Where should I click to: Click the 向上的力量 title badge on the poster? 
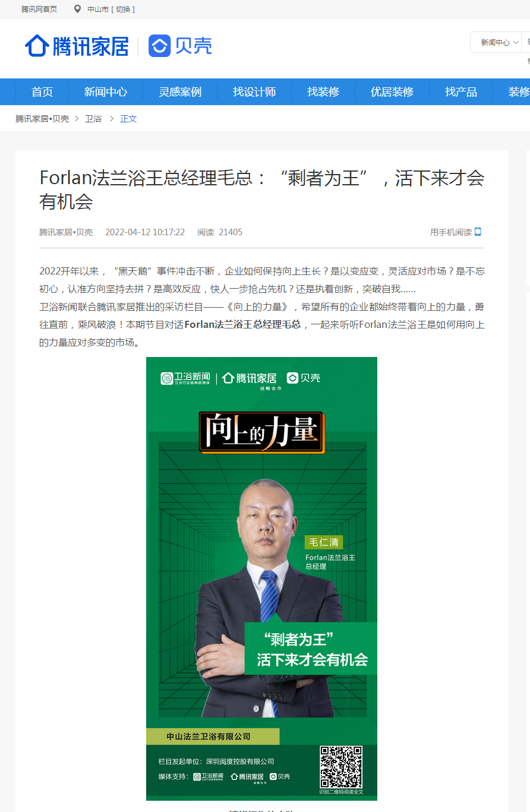(x=261, y=432)
